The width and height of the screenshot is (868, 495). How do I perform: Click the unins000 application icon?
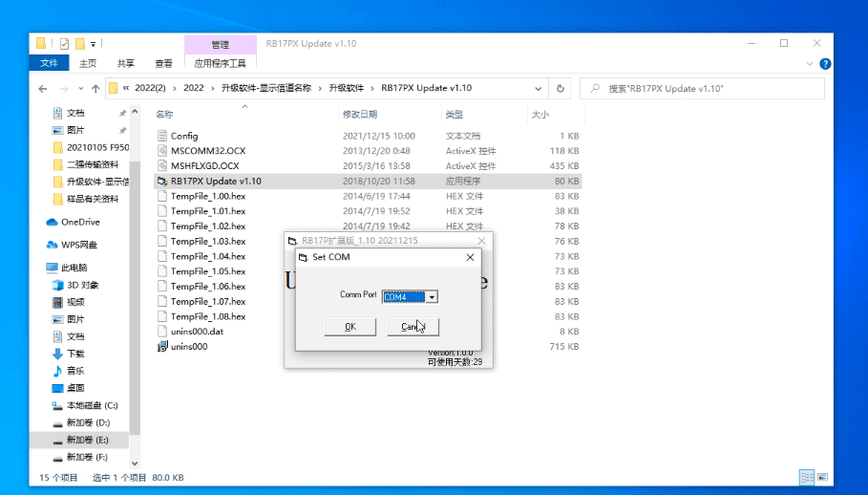[x=162, y=347]
